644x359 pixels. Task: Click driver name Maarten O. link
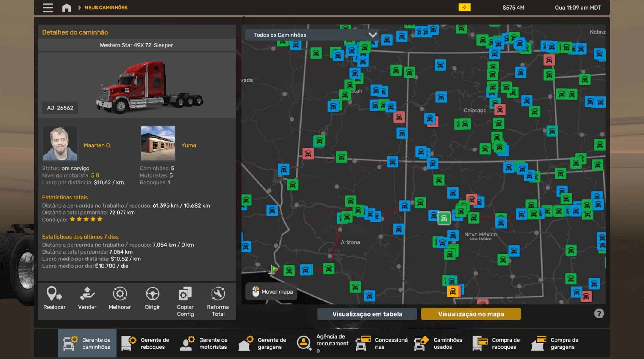point(97,145)
